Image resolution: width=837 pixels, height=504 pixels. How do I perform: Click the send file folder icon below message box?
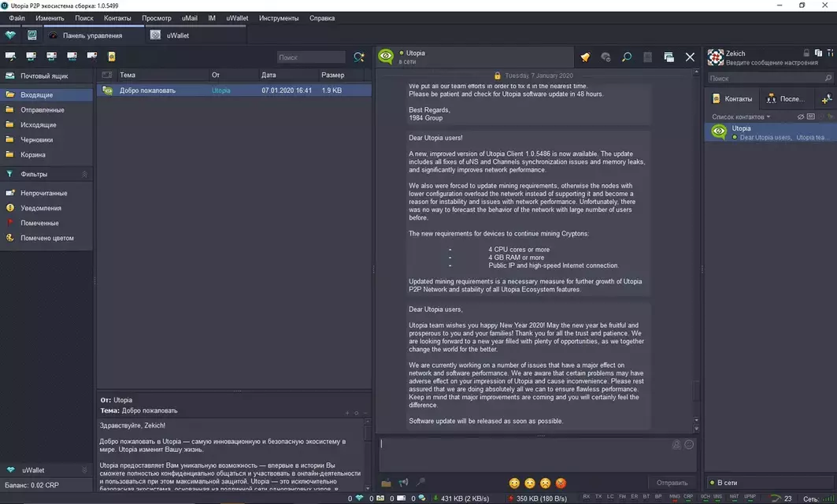click(386, 484)
